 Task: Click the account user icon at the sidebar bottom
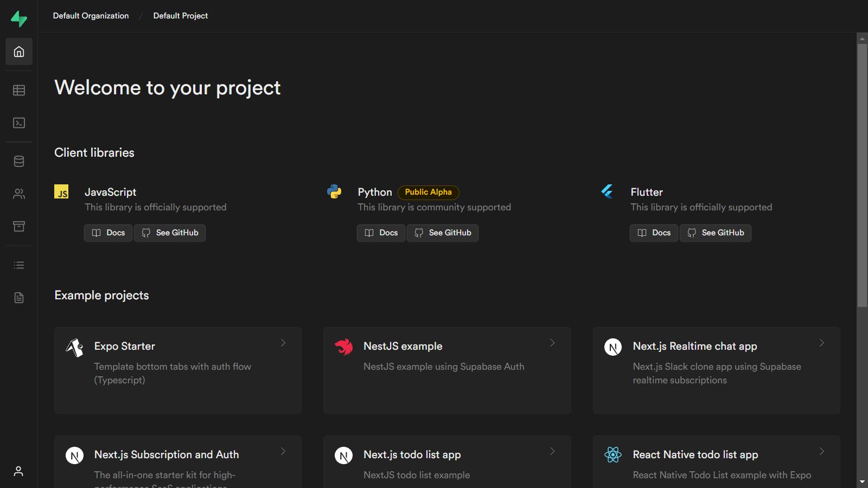pos(19,471)
